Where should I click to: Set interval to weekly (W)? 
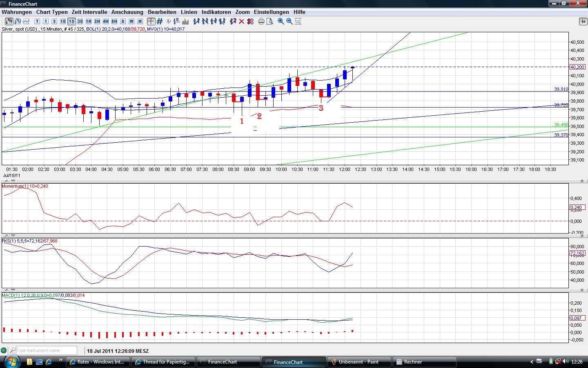pyautogui.click(x=131, y=21)
